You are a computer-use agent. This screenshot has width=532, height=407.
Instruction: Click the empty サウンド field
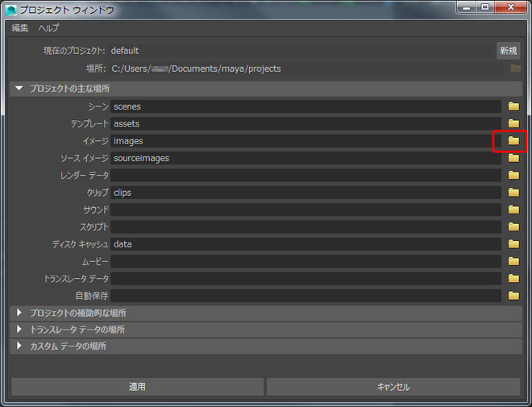(x=305, y=210)
